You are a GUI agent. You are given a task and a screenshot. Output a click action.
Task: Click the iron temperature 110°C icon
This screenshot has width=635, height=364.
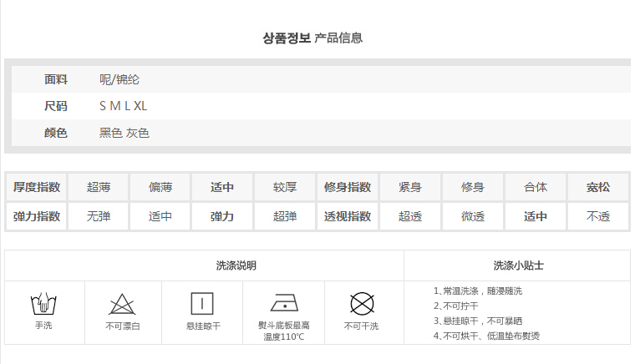[284, 302]
